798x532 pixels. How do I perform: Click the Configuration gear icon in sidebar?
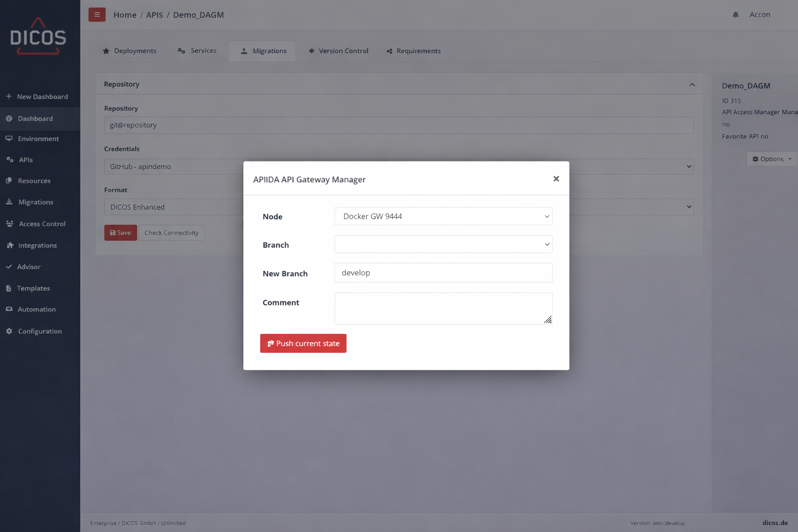point(9,331)
